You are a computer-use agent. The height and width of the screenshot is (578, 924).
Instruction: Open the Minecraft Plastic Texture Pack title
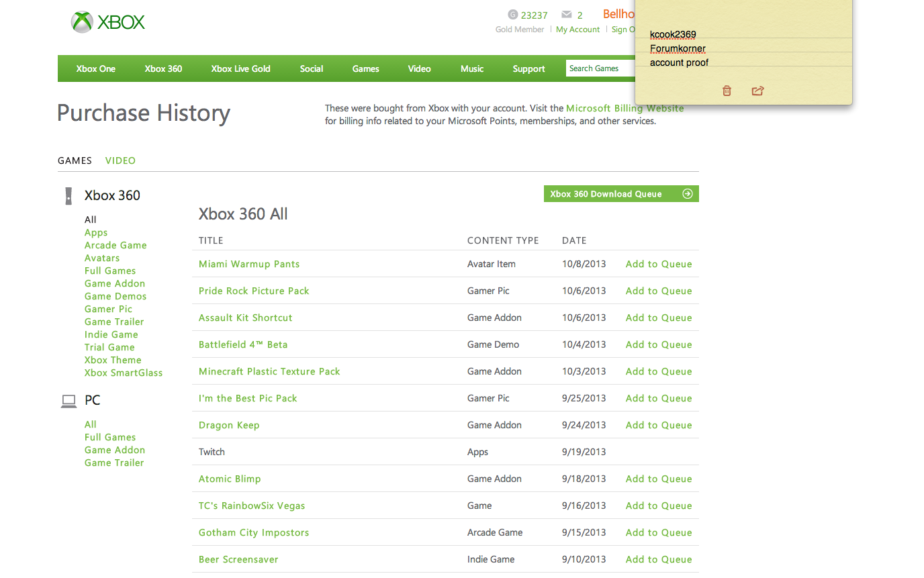coord(269,371)
